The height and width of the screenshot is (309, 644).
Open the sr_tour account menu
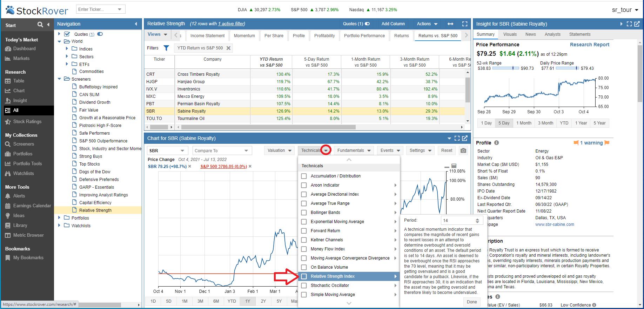(625, 10)
